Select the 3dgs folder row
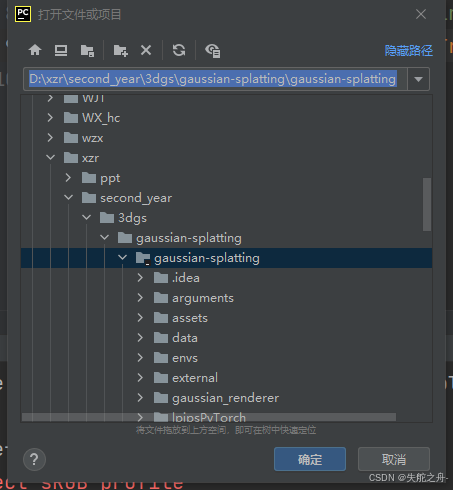453x490 pixels. 226,218
